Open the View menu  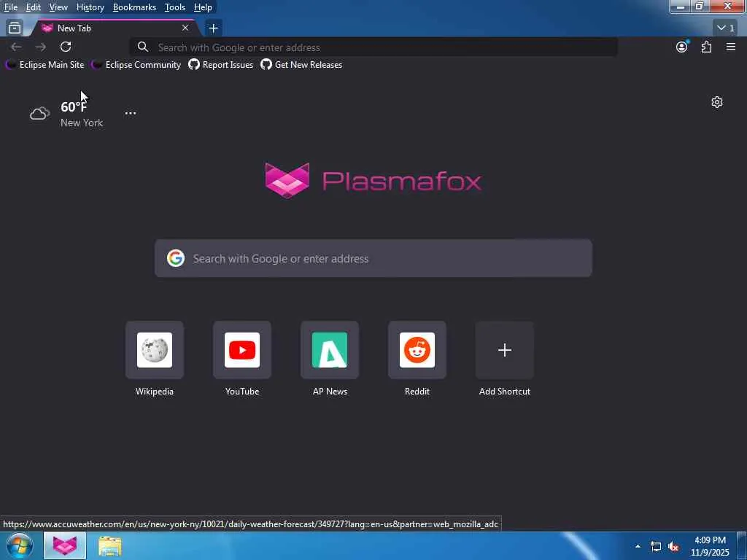coord(58,7)
